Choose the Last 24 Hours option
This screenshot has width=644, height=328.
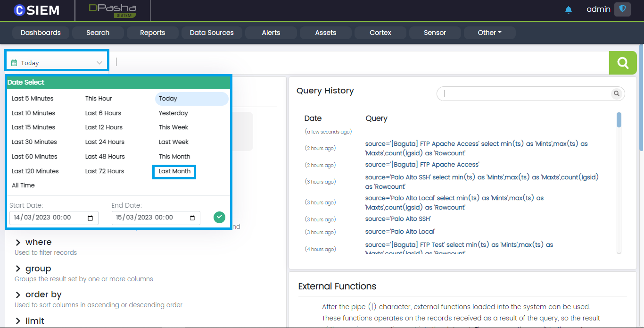click(x=105, y=142)
